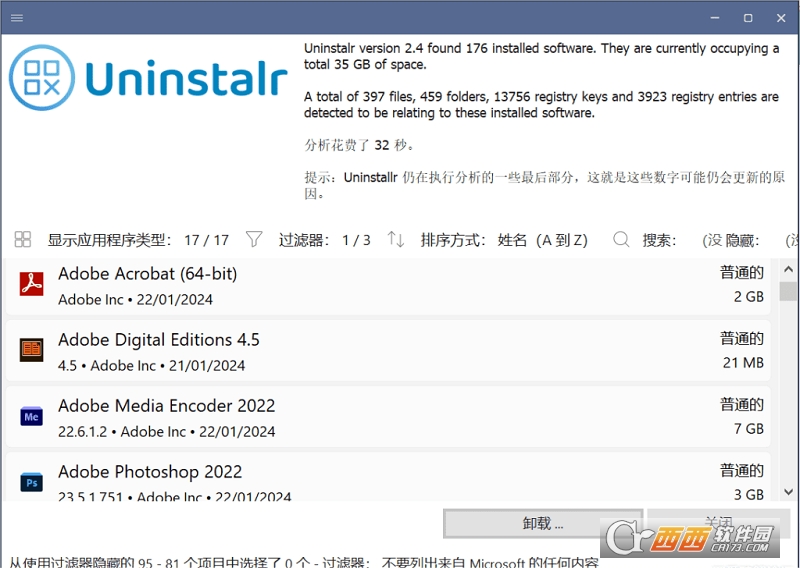Screen dimensions: 800x568
Task: Click the Uninstalr logo
Action: click(148, 78)
